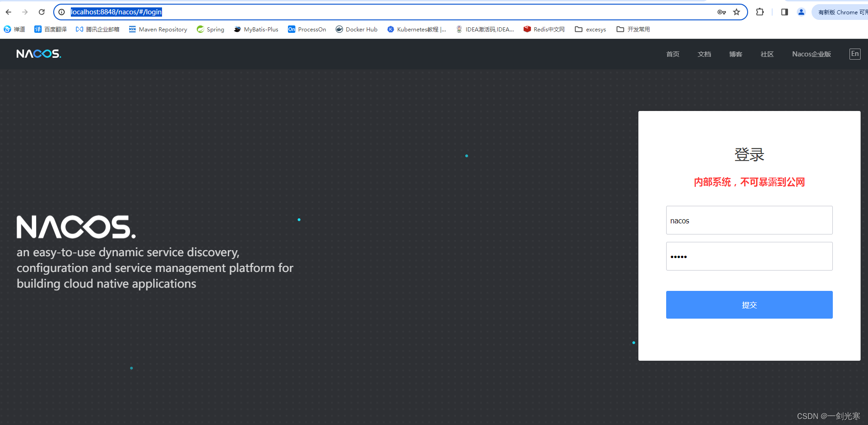Open the Maven Repository bookmark
The width and height of the screenshot is (868, 425).
coord(158,29)
